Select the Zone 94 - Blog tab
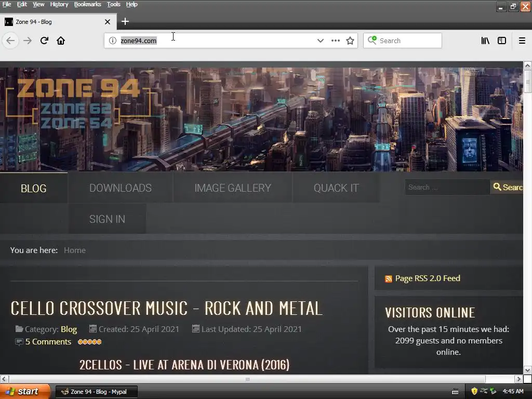This screenshot has height=399, width=532. (58, 22)
